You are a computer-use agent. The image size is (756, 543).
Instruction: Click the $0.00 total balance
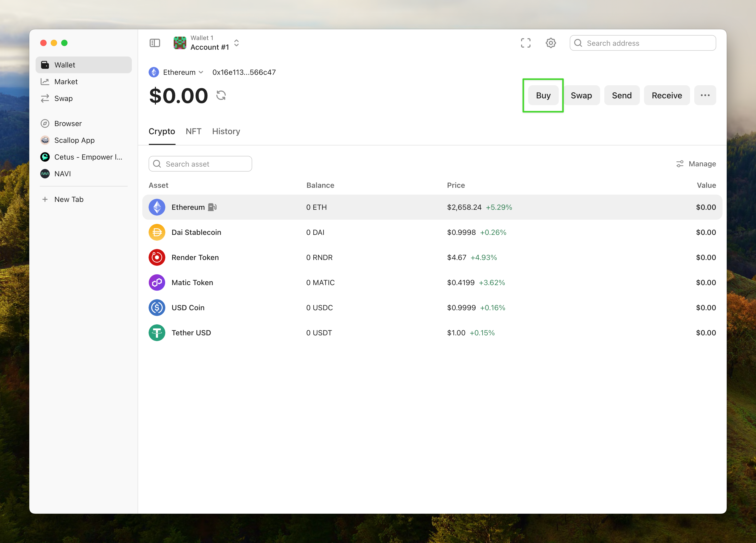tap(179, 96)
